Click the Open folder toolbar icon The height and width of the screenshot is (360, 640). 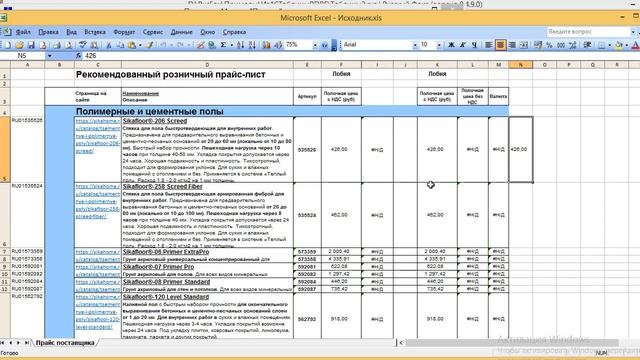coord(19,45)
